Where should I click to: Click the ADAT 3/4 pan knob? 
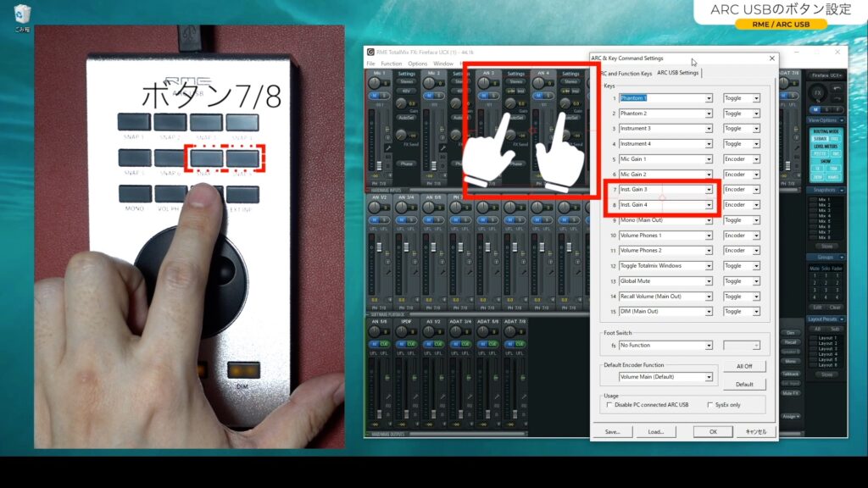tap(456, 331)
